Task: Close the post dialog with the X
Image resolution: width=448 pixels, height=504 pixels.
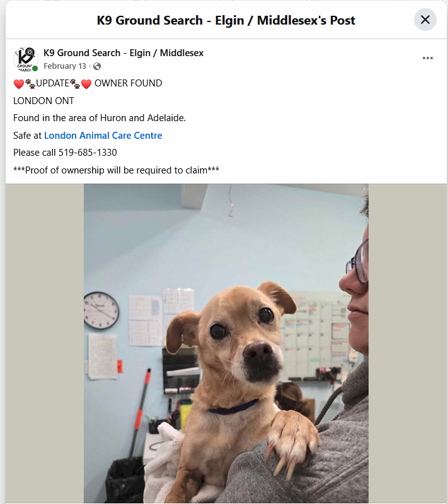Action: tap(425, 20)
